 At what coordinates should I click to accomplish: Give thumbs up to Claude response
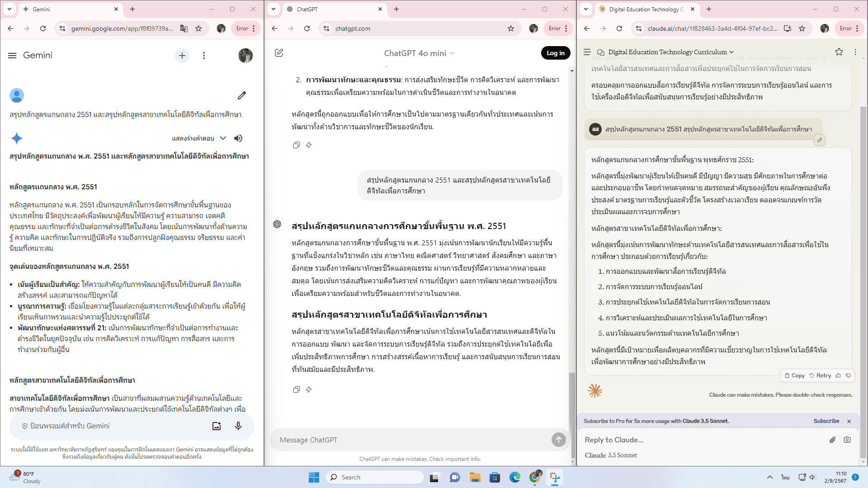pyautogui.click(x=838, y=375)
